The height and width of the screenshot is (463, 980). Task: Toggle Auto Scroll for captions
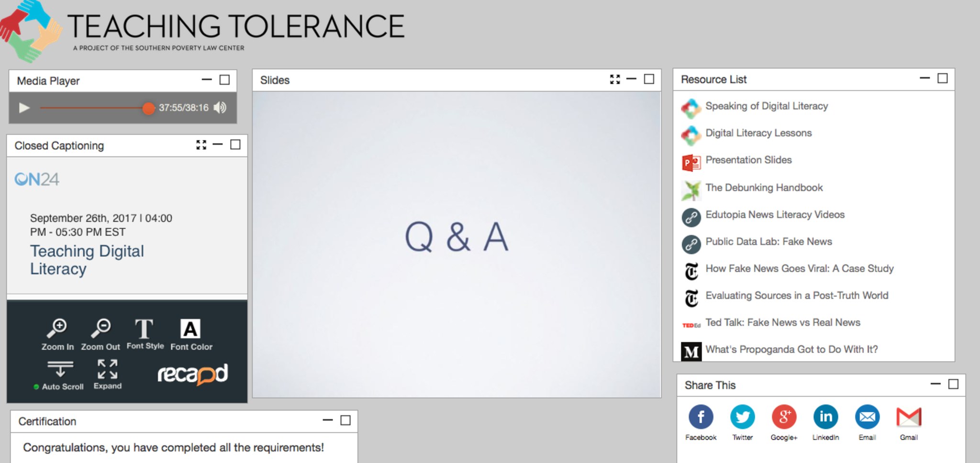pos(60,375)
